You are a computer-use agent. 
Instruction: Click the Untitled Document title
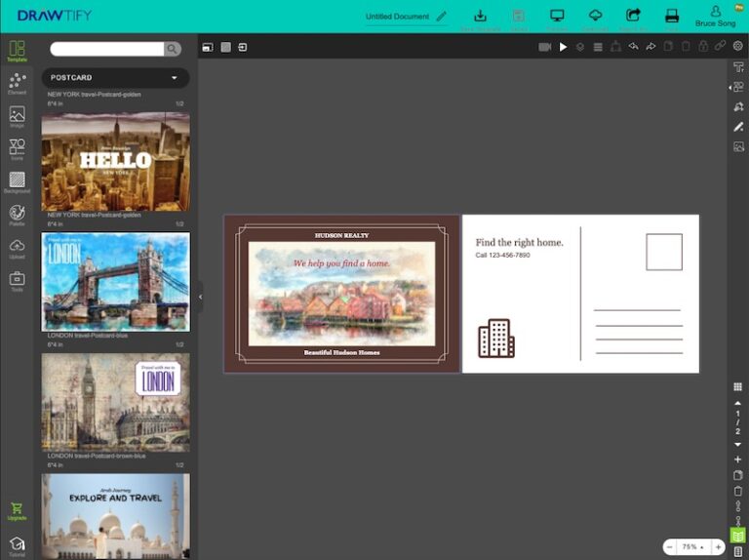(x=398, y=17)
